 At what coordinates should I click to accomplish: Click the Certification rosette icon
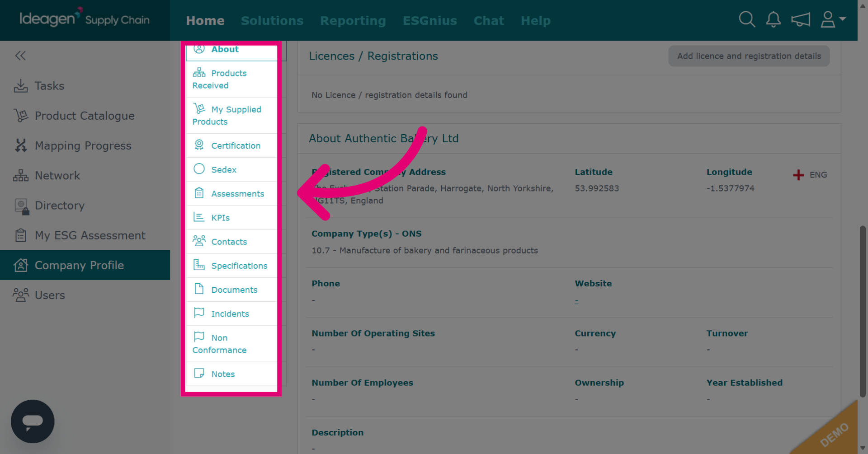(199, 145)
